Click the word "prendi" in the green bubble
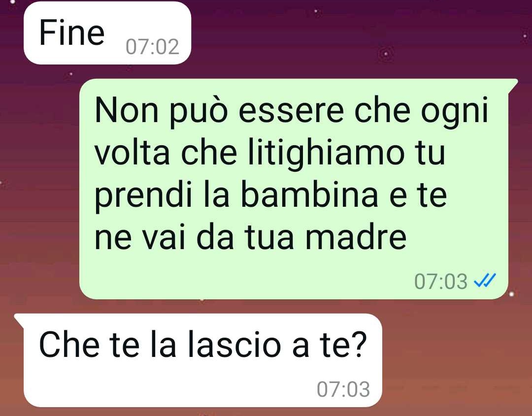The height and width of the screenshot is (416, 532). (143, 197)
